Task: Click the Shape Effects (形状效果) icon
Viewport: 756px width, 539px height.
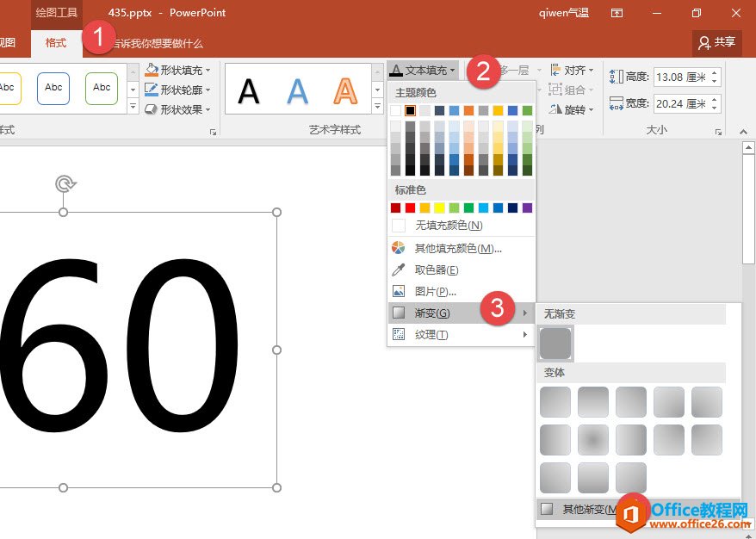Action: (152, 109)
